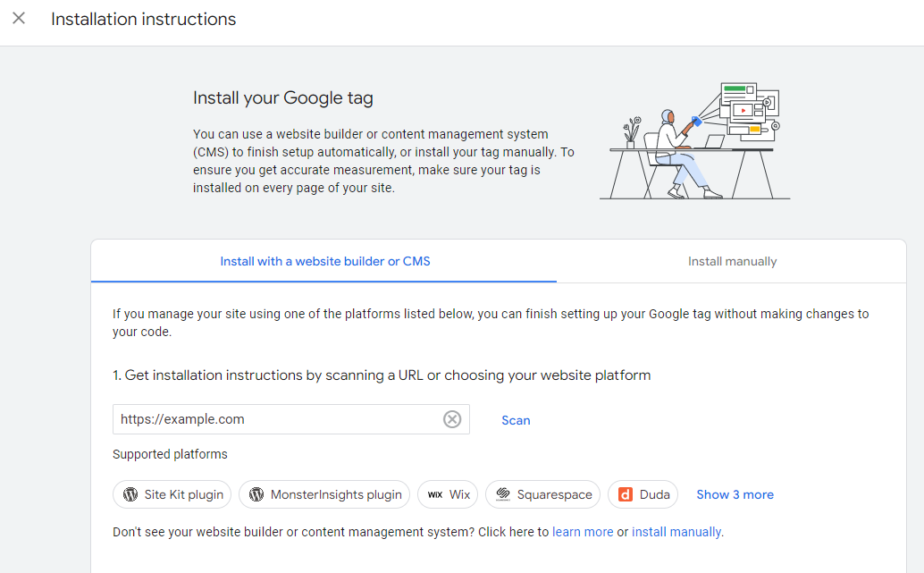Switch to the Install manually tab
This screenshot has width=924, height=573.
[x=732, y=261]
